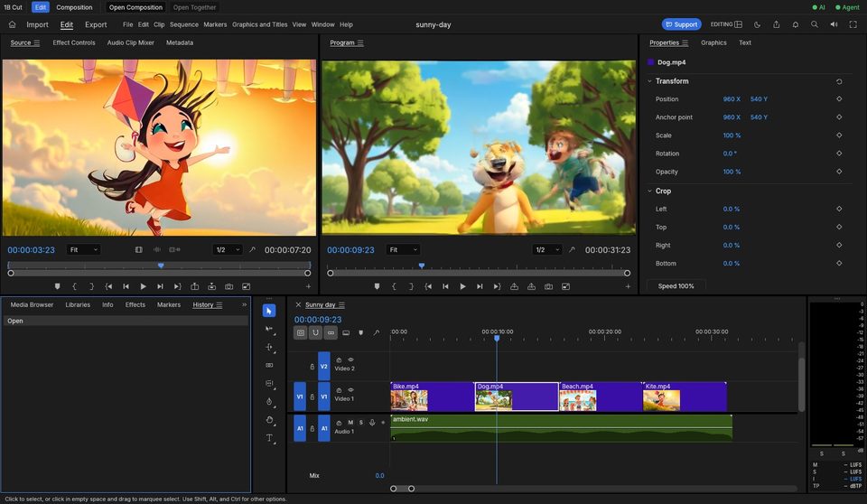Toggle Opacity keyframe diamond

839,172
